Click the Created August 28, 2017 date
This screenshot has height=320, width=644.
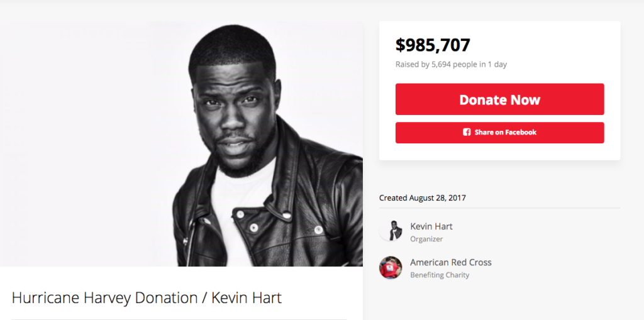click(x=422, y=198)
